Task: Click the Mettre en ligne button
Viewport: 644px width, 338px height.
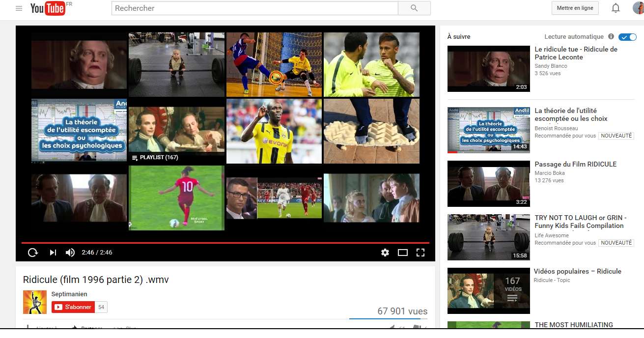Action: tap(575, 8)
